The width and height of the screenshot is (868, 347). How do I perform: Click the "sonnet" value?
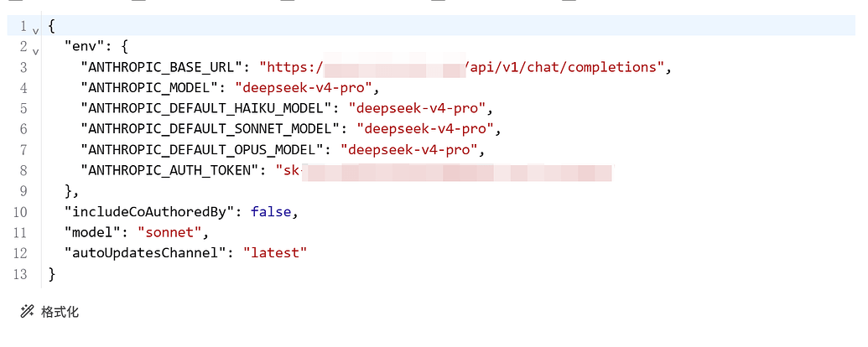point(170,232)
